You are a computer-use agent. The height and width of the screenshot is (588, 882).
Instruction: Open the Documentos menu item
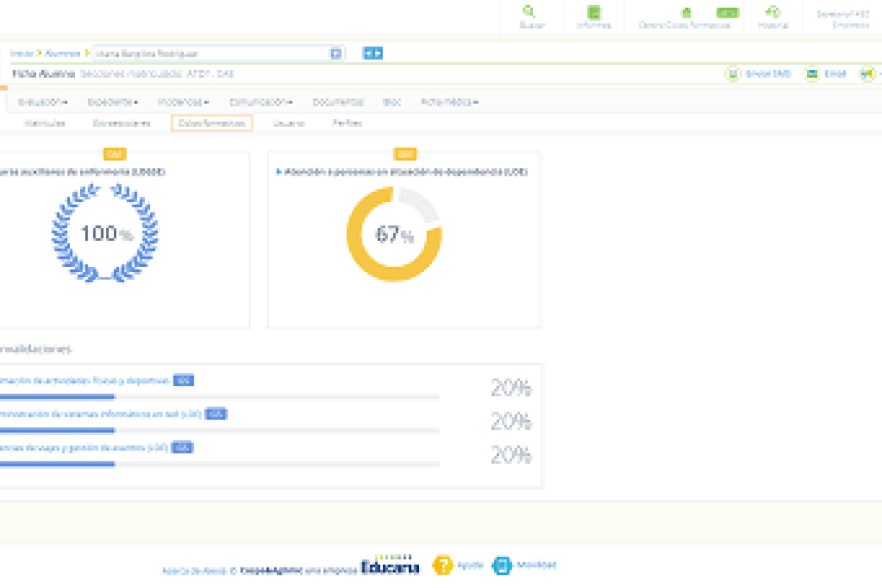337,102
